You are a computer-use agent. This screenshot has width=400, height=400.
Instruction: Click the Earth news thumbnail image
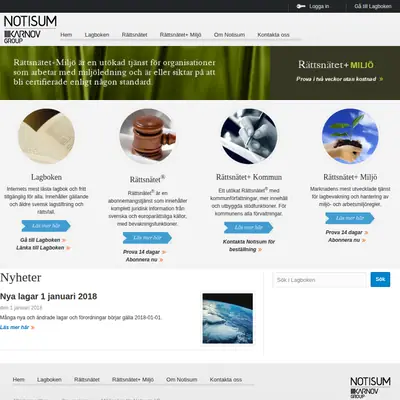point(228,318)
